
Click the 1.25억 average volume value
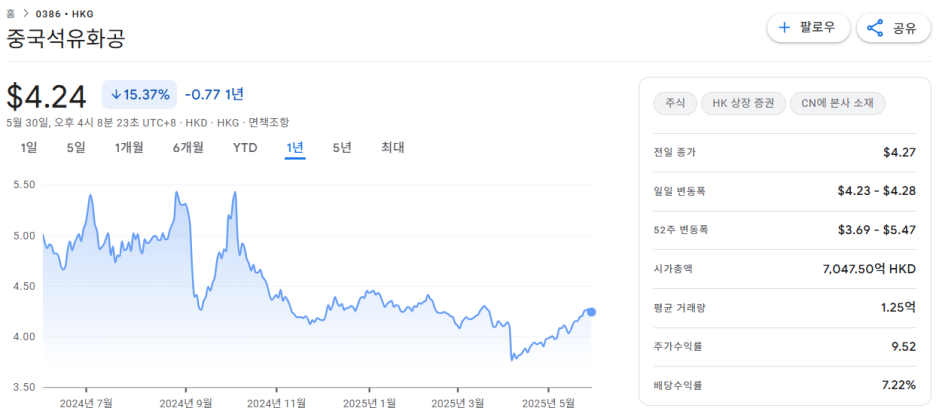(898, 308)
